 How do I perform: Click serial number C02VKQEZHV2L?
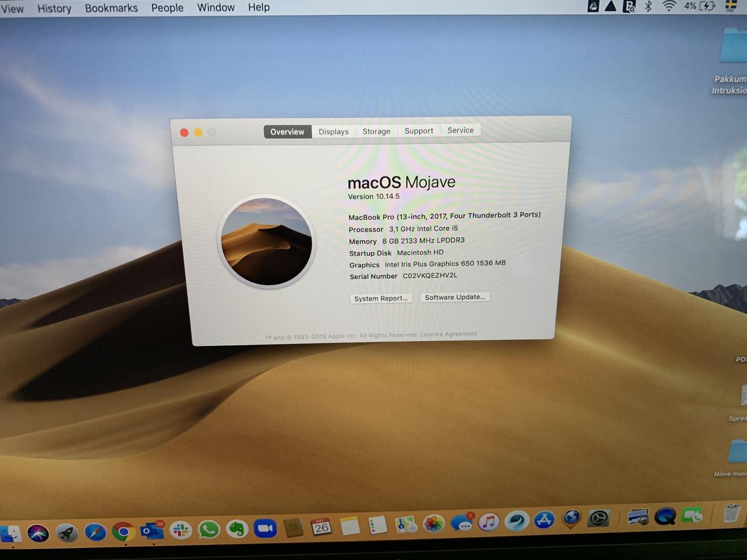[430, 275]
